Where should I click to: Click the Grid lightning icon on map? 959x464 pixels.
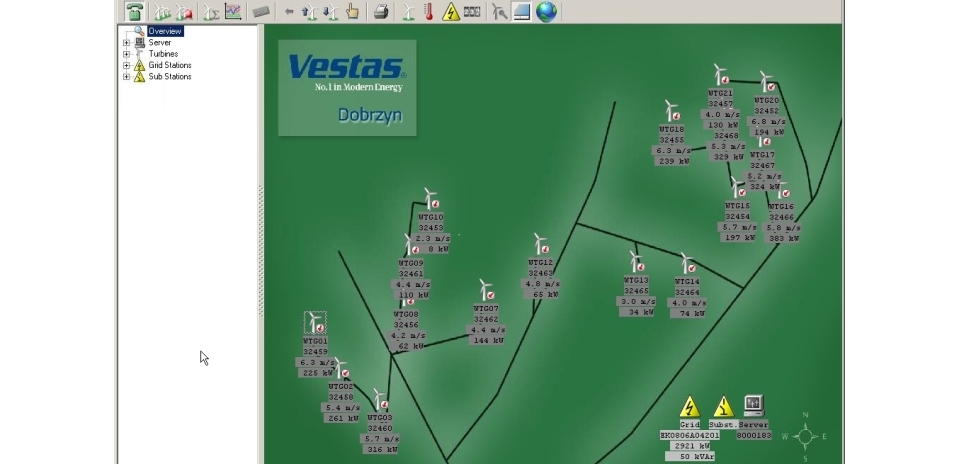pyautogui.click(x=690, y=407)
